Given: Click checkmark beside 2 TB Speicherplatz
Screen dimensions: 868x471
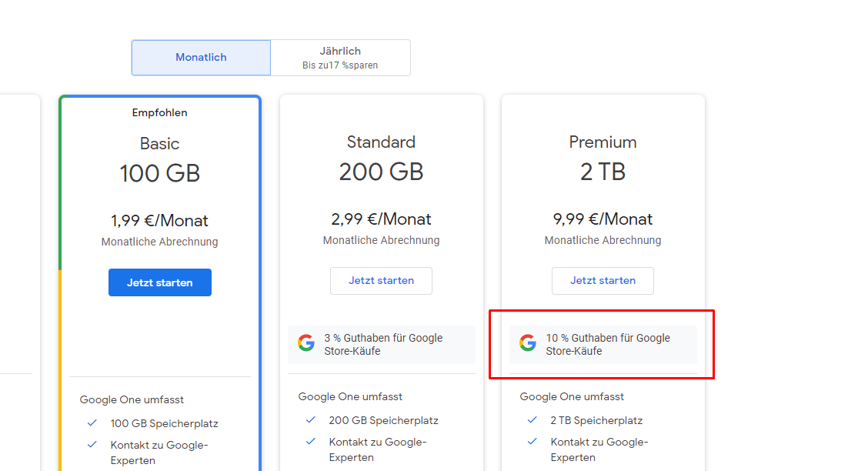Looking at the screenshot, I should tap(532, 419).
